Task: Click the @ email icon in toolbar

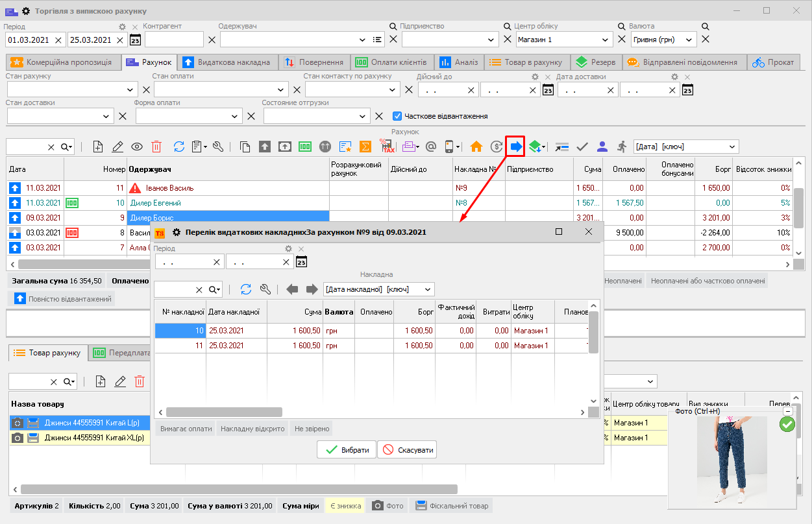Action: [x=430, y=147]
